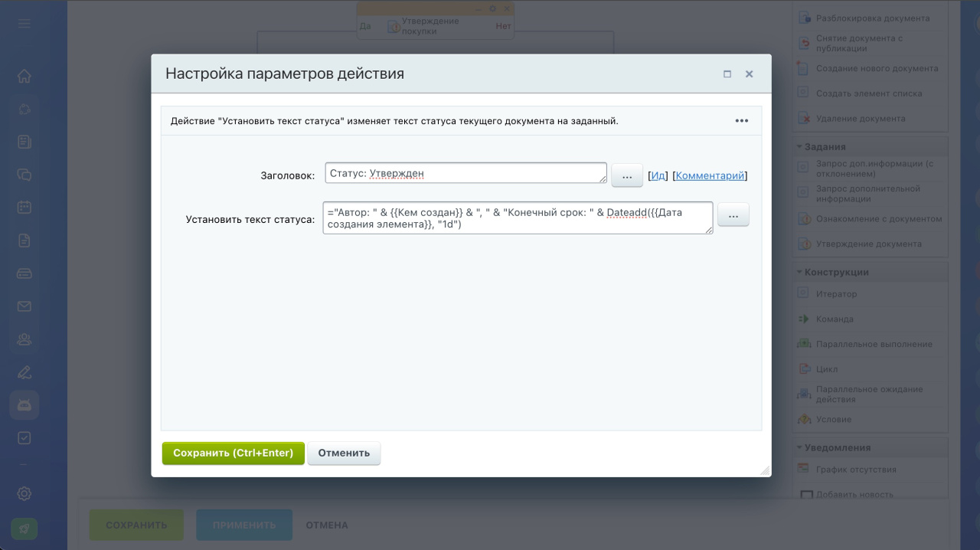980x550 pixels.
Task: Click the dialog resize grip corner
Action: tap(765, 470)
